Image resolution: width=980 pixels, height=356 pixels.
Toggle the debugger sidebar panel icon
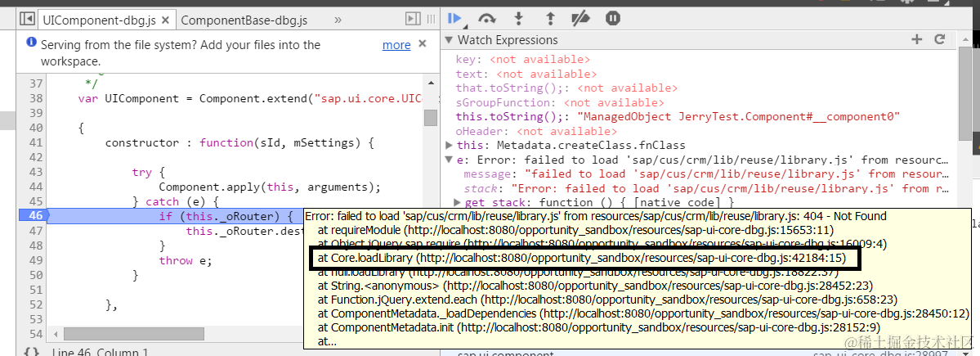point(413,20)
